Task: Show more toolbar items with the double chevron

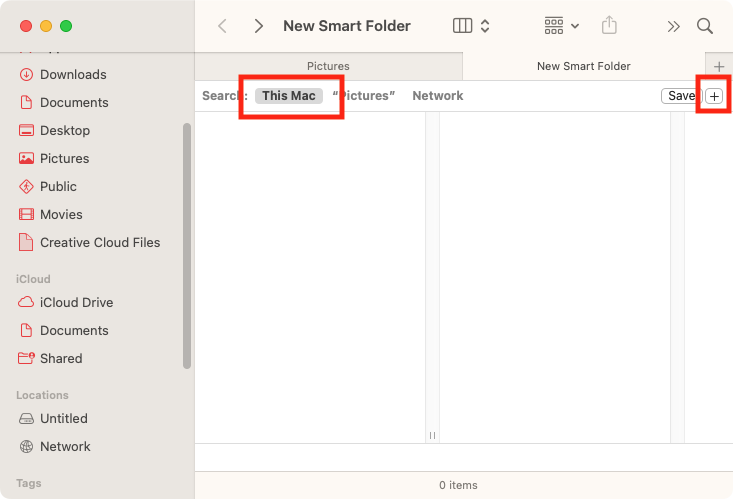Action: point(673,27)
